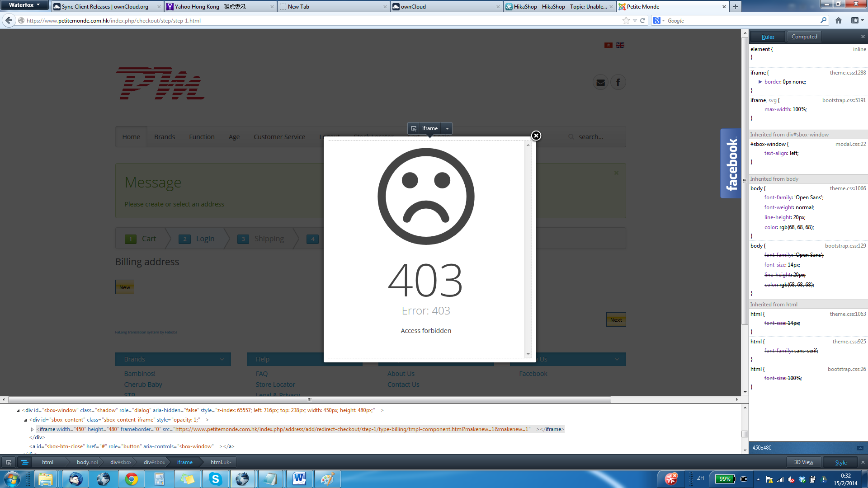This screenshot has width=868, height=488.
Task: Click the email envelope icon
Action: point(600,82)
